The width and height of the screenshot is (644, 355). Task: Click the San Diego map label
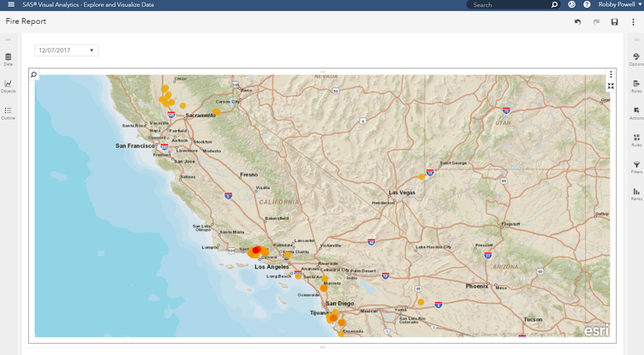(x=340, y=304)
